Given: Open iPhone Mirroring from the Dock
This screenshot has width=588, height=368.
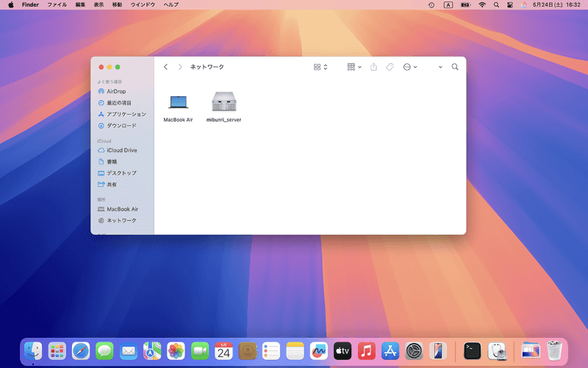Looking at the screenshot, I should coord(437,352).
